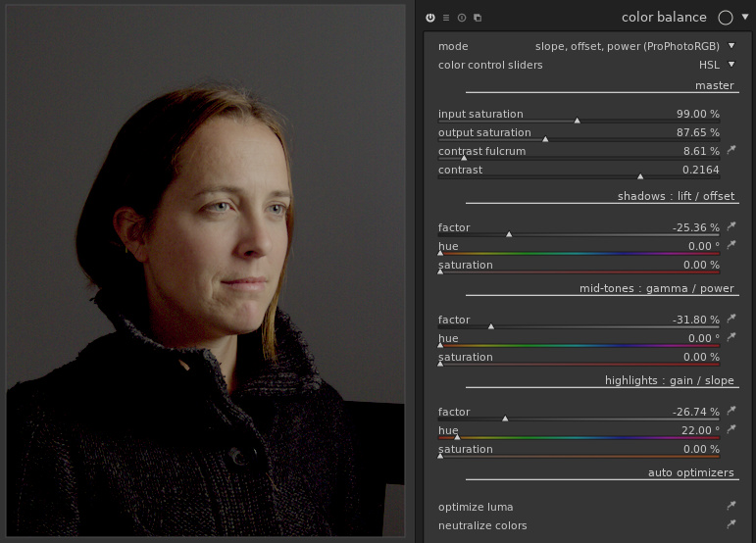
Task: Click the shadows factor picker icon
Action: tap(731, 226)
